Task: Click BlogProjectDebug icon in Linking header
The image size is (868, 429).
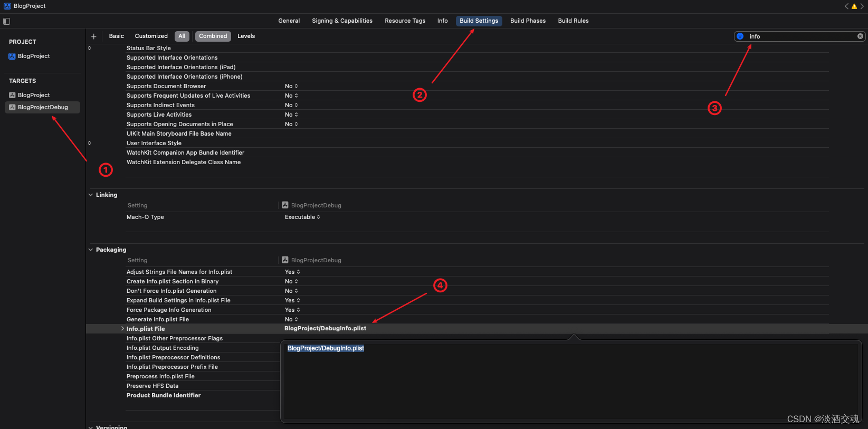Action: pos(285,205)
